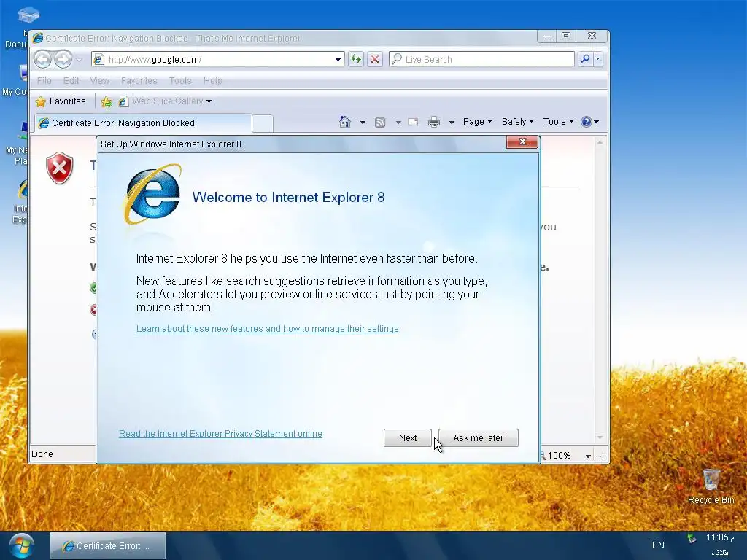Click the RSS Feeds icon
This screenshot has width=747, height=560.
tap(379, 122)
